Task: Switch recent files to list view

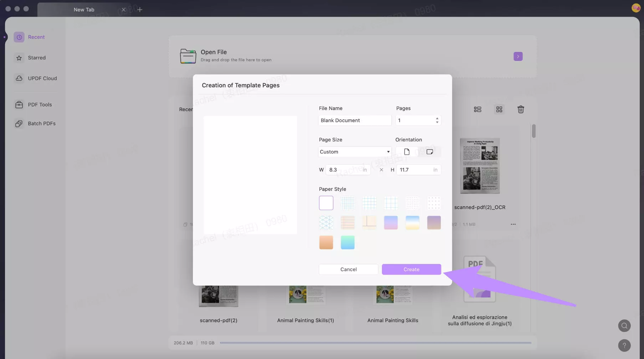Action: point(477,109)
